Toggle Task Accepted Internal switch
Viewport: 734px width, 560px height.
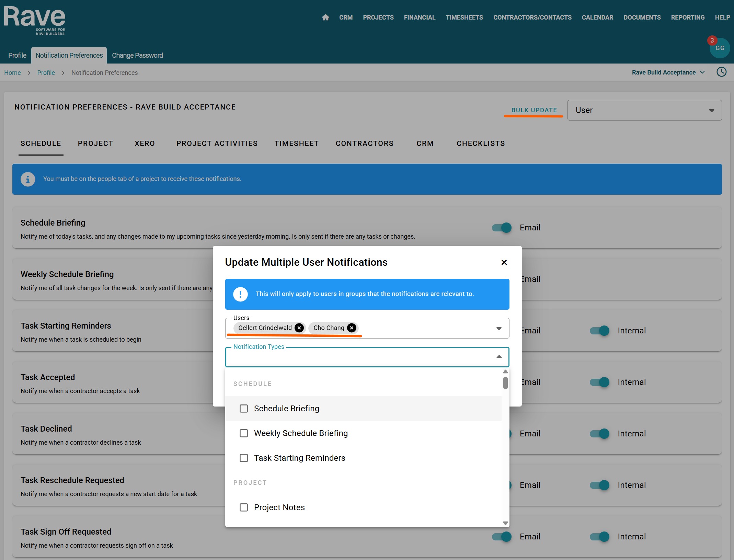click(599, 382)
